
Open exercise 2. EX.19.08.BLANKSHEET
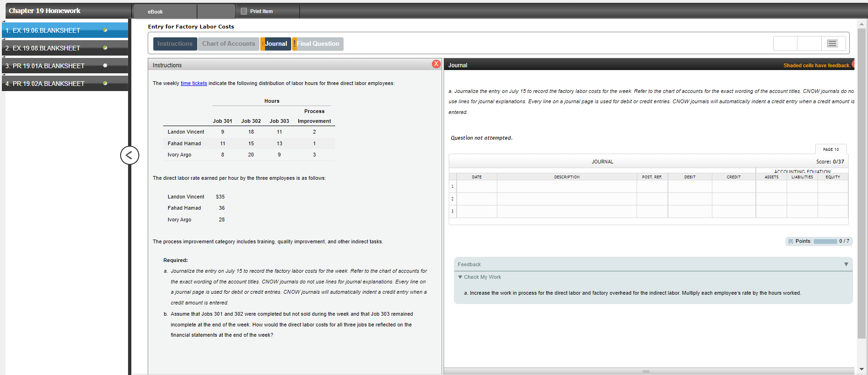(65, 48)
